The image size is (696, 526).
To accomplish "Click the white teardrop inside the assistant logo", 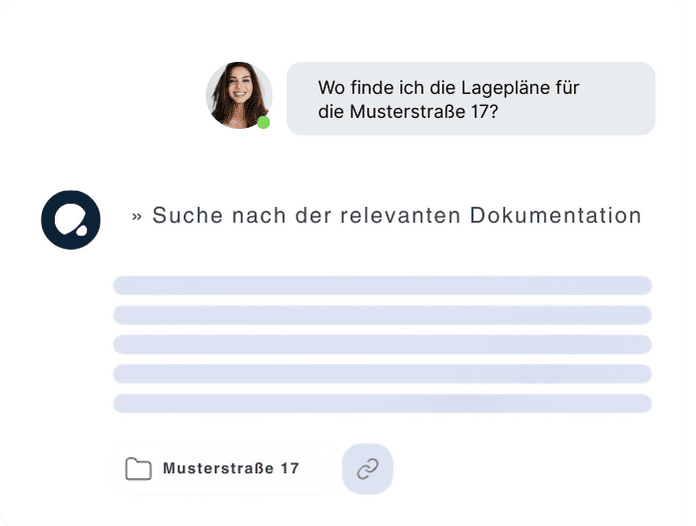I will [x=79, y=229].
